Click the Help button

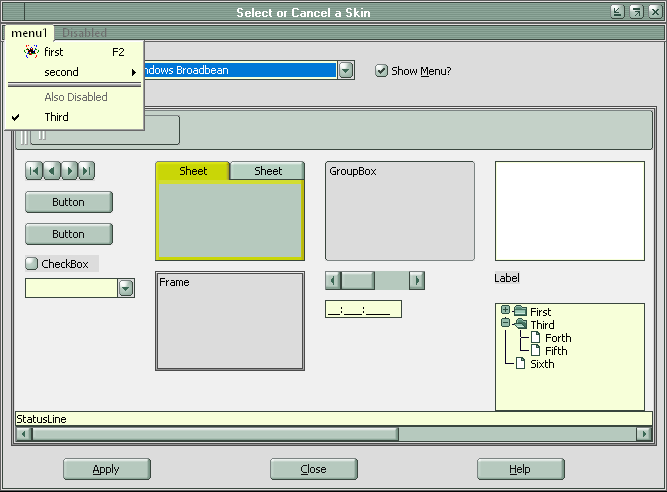coord(520,469)
